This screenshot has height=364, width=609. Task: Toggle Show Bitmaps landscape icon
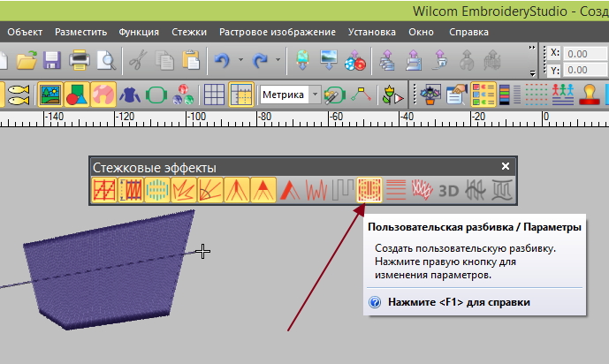(50, 95)
